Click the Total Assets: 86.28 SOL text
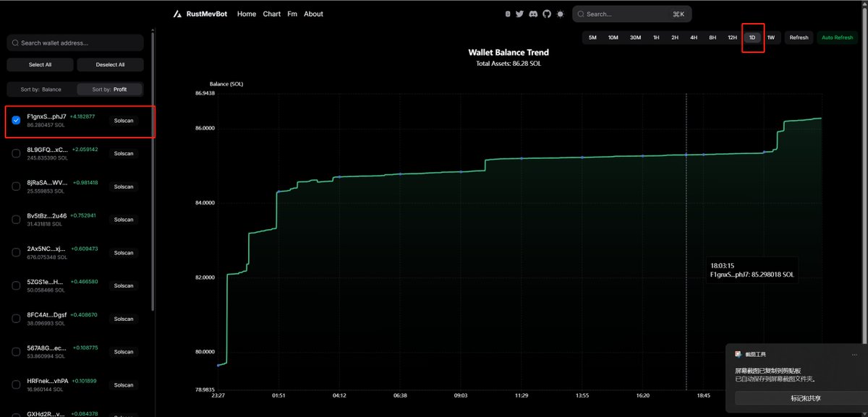 coord(509,64)
